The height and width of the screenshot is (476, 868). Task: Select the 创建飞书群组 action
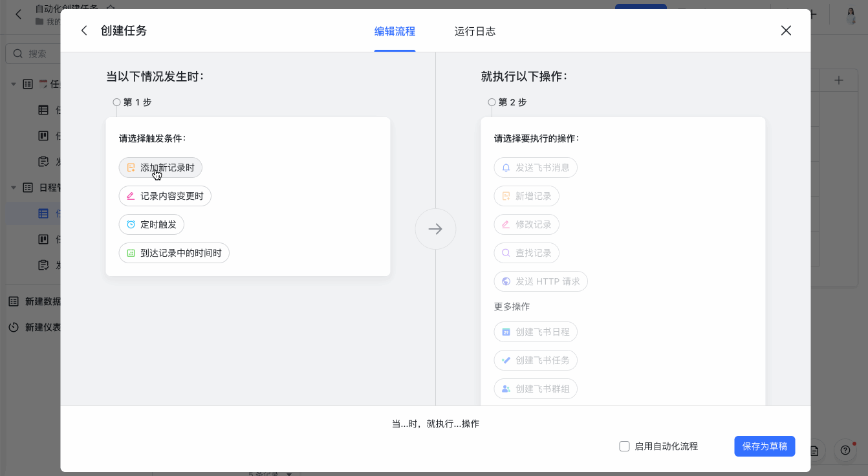(535, 388)
